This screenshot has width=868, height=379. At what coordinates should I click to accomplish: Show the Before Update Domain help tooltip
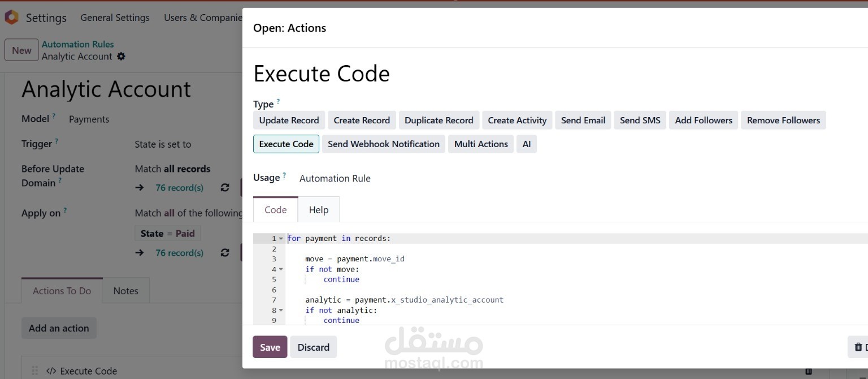[60, 180]
